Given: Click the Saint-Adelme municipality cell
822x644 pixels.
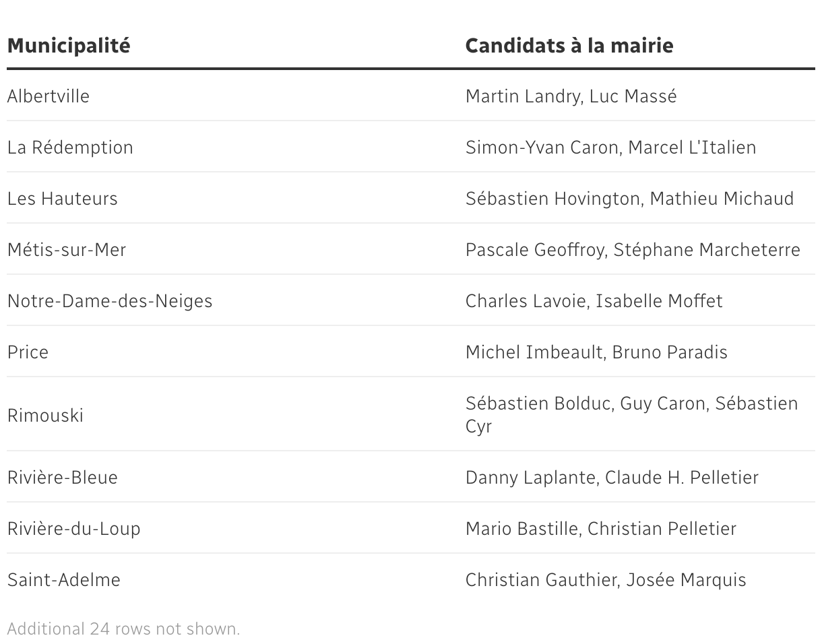Looking at the screenshot, I should point(64,580).
